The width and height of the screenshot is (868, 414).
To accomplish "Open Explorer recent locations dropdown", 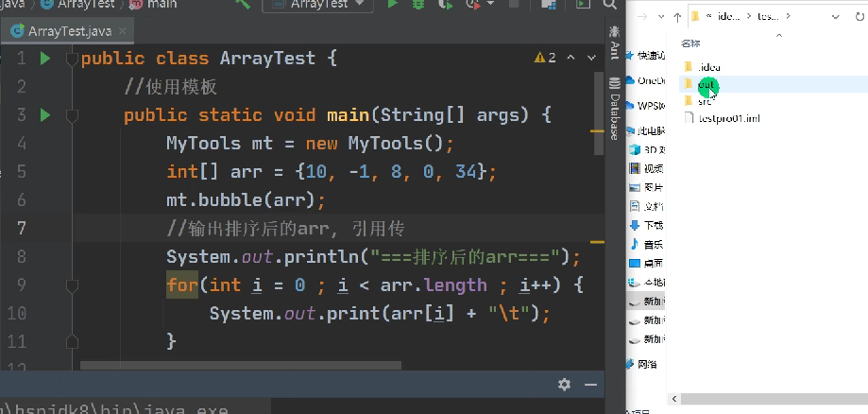I will [x=661, y=17].
